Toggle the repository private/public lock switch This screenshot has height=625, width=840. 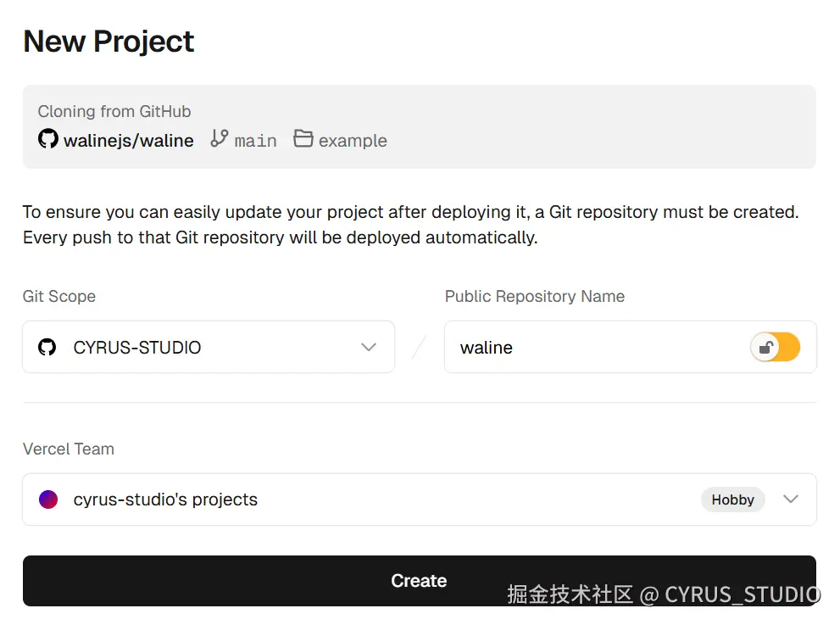(x=775, y=347)
